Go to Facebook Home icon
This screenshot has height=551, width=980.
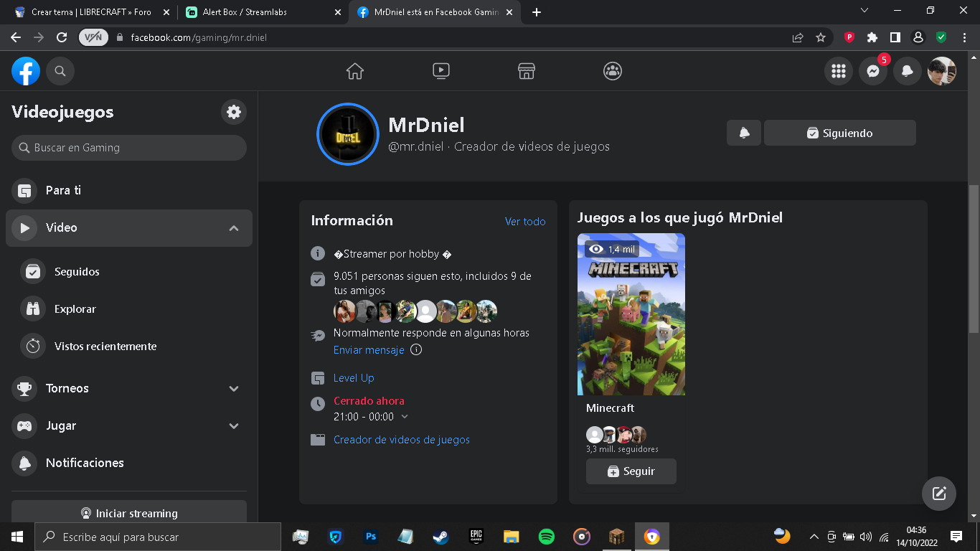point(354,71)
